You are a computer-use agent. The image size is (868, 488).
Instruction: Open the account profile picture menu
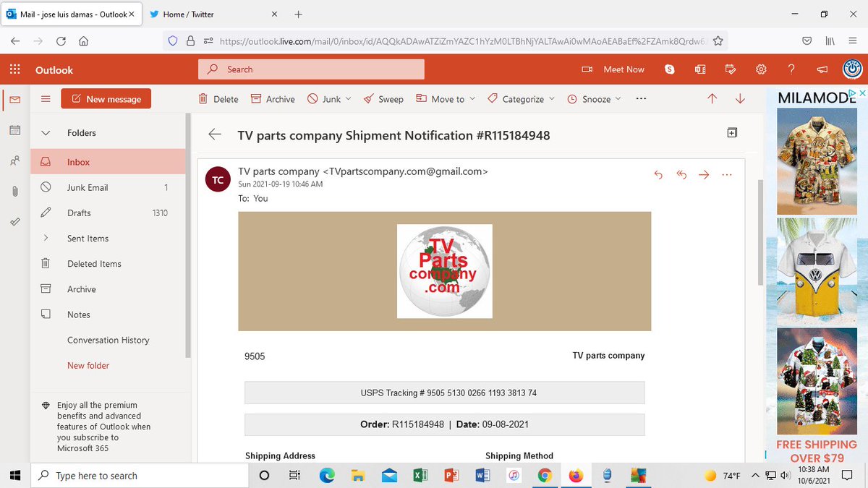(852, 69)
